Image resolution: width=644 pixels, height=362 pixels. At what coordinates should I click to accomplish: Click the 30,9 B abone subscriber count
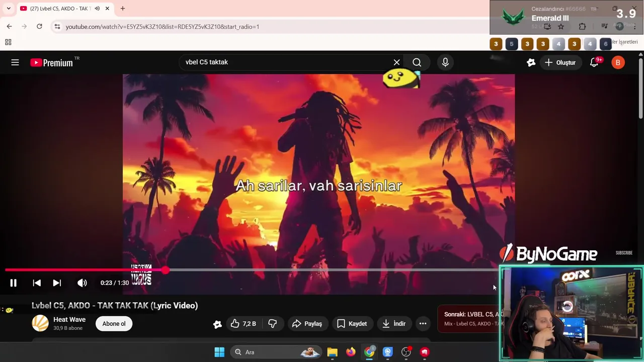coord(68,328)
